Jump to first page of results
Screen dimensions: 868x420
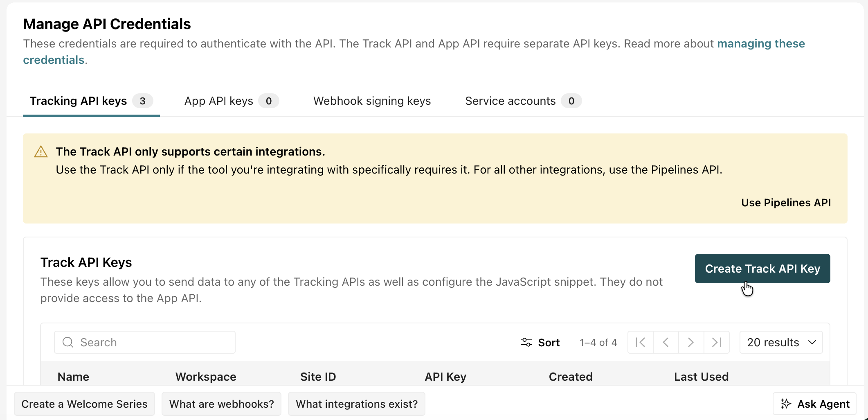[x=641, y=342]
